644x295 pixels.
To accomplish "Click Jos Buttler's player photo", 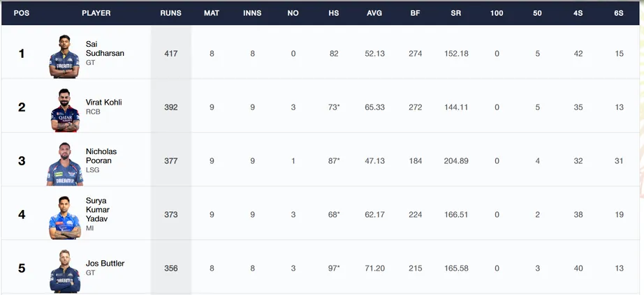I will [x=65, y=271].
